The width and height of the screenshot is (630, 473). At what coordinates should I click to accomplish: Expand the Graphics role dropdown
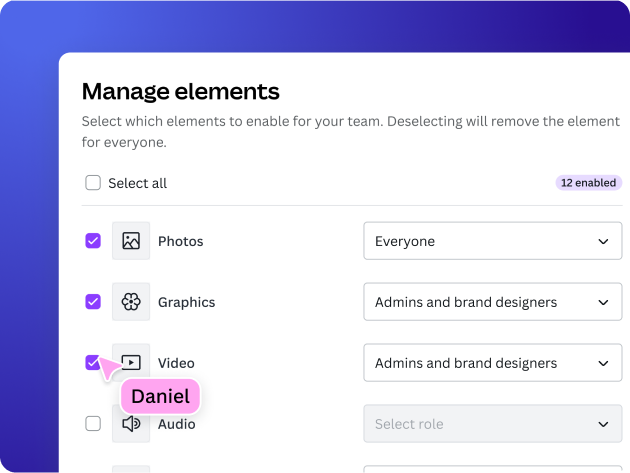coord(492,302)
